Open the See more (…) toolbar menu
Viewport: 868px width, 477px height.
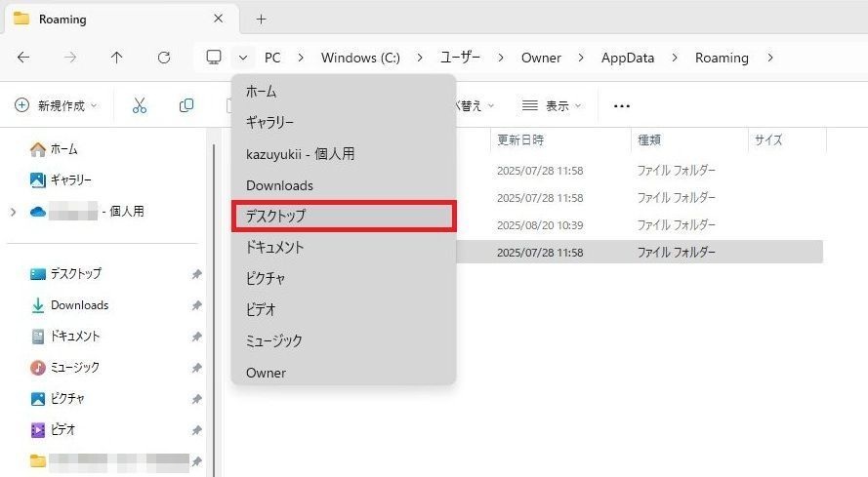(621, 105)
